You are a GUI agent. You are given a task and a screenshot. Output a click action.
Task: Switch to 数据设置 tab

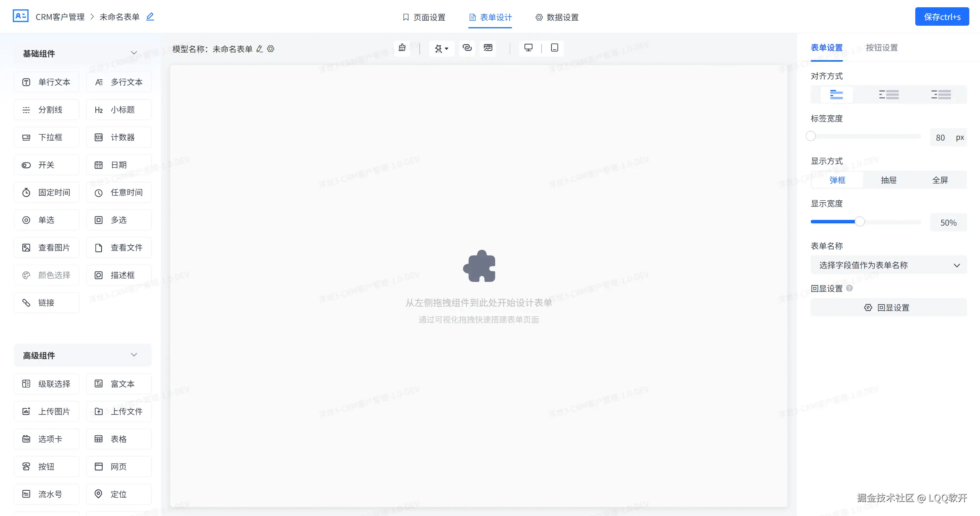pyautogui.click(x=557, y=17)
